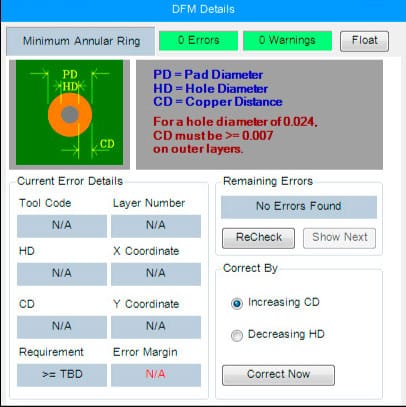Click the Correct Now button
Screen dimensions: 406x407
pos(278,375)
